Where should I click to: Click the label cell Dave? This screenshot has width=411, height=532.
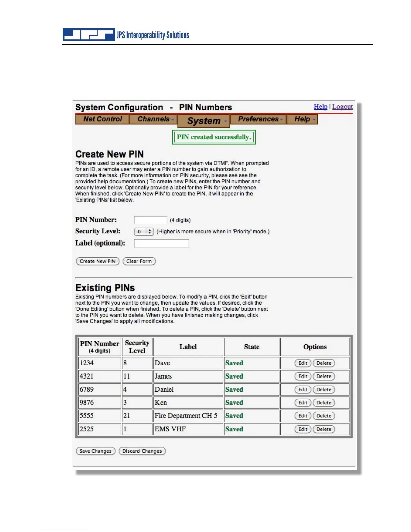[188, 363]
